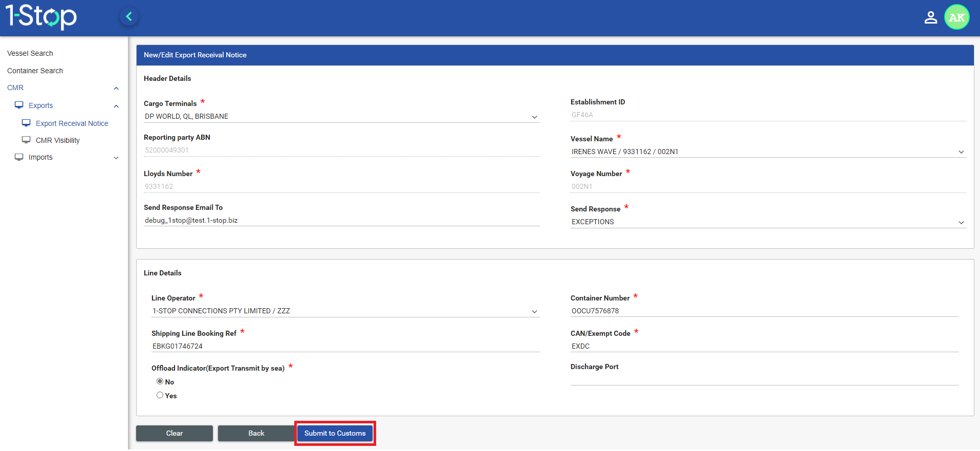Click the Imports monitor icon

(x=19, y=157)
